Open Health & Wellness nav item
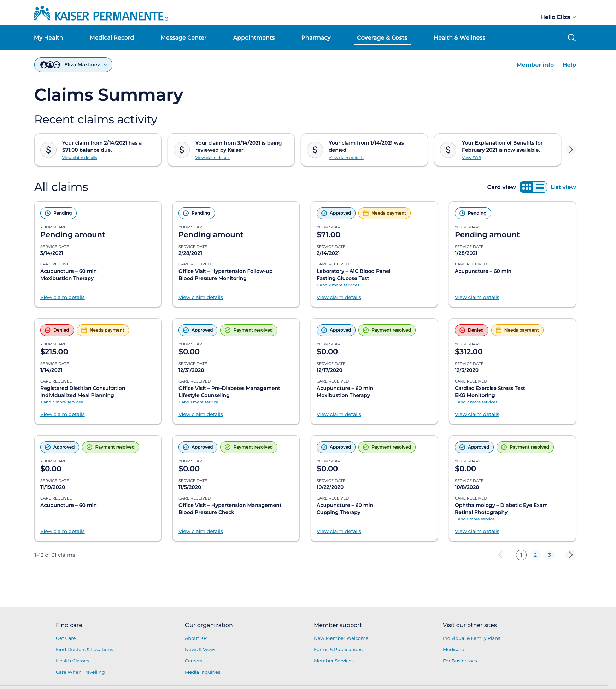This screenshot has width=616, height=689. [459, 37]
